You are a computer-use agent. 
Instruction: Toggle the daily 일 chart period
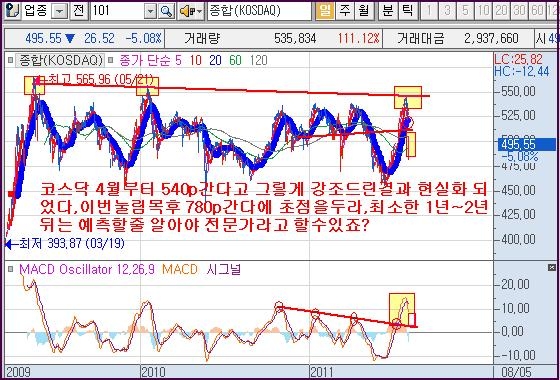(325, 11)
